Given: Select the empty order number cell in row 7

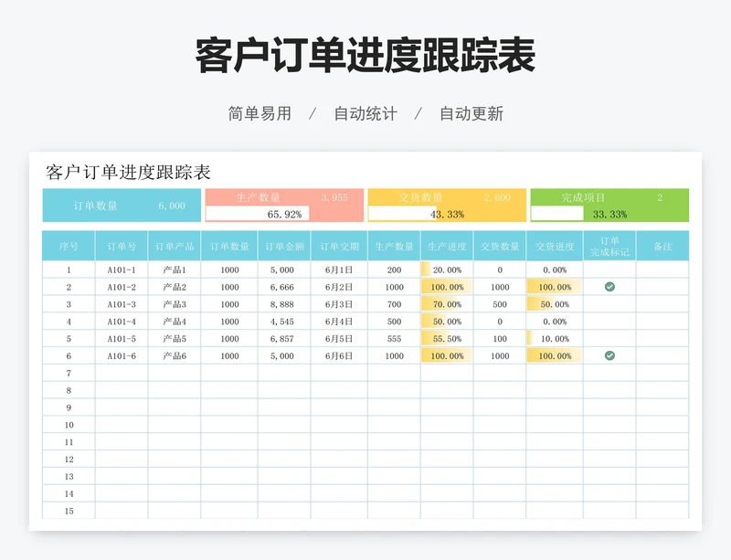Looking at the screenshot, I should coord(122,374).
